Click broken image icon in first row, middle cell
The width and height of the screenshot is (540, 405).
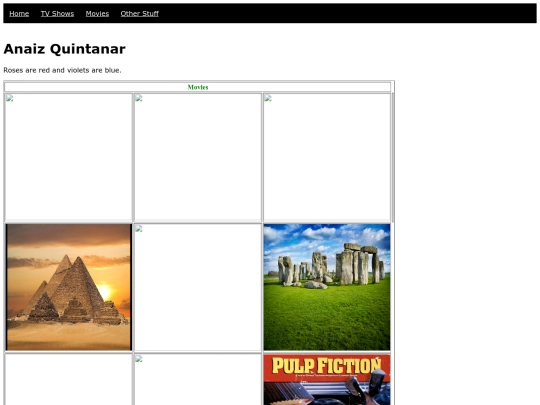click(x=139, y=98)
